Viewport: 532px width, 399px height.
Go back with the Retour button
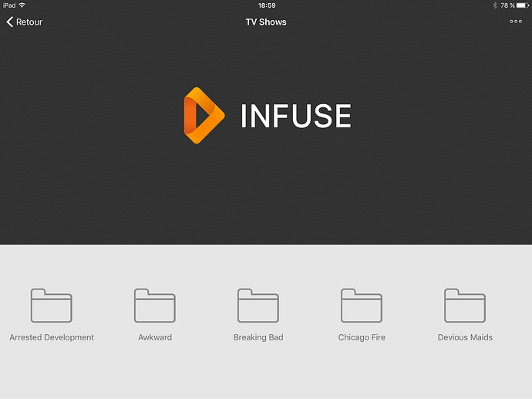point(24,22)
